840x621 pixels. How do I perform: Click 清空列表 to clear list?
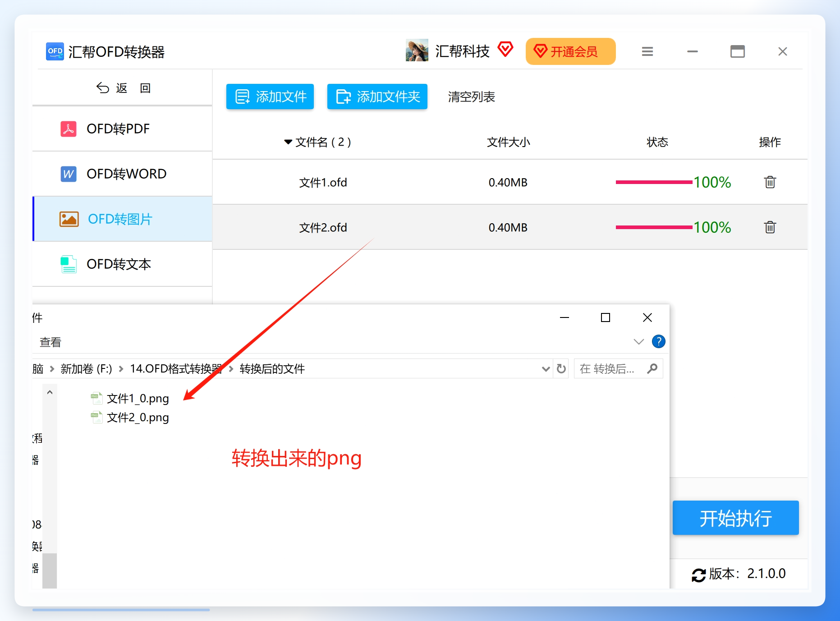(472, 97)
